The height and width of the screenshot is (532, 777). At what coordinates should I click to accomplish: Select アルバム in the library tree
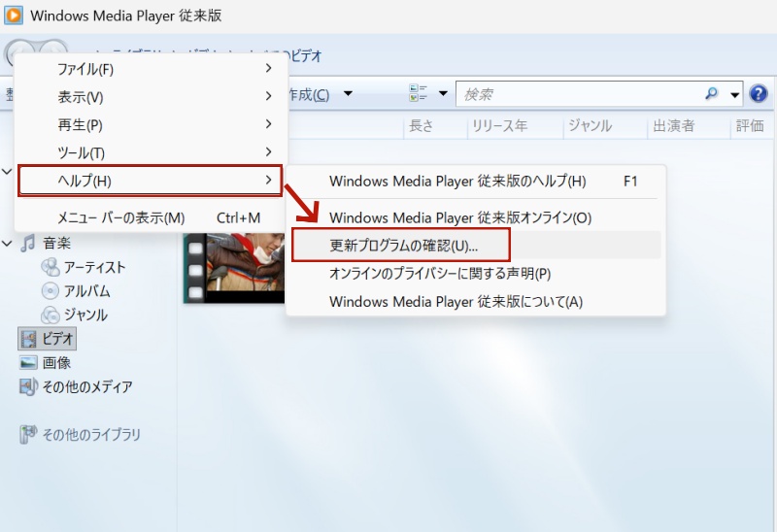[x=86, y=291]
